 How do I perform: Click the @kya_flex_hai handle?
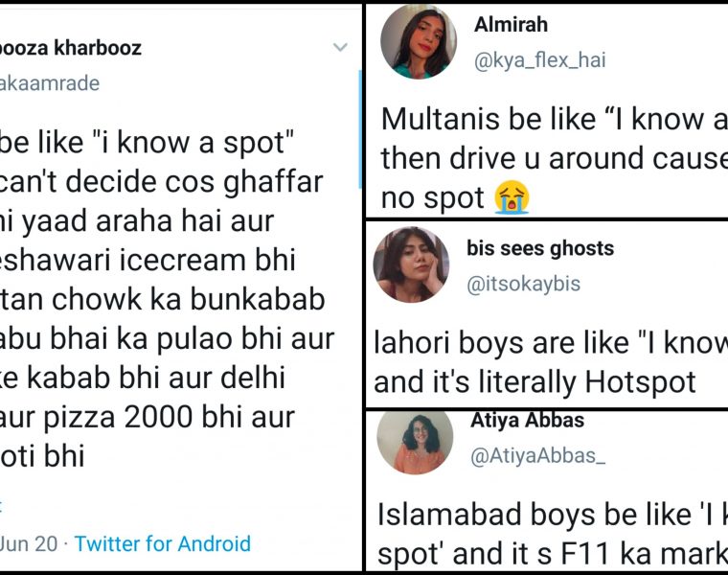[x=539, y=60]
